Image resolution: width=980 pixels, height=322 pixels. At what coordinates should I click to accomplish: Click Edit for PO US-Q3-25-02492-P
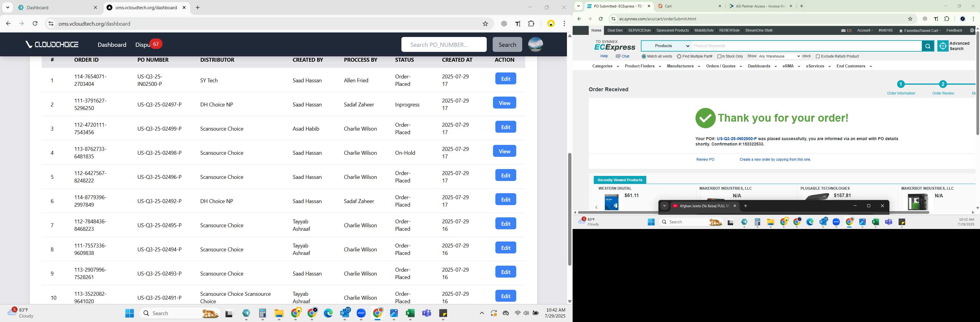505,199
